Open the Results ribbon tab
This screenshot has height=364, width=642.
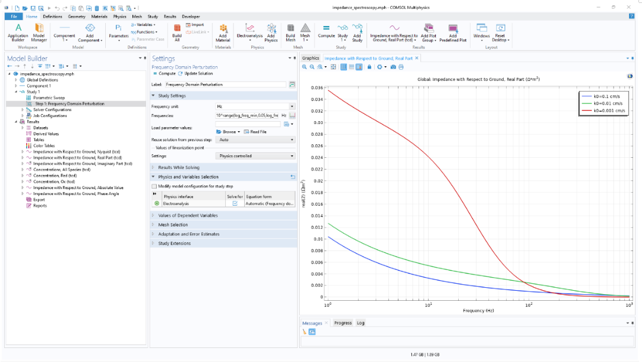(170, 17)
